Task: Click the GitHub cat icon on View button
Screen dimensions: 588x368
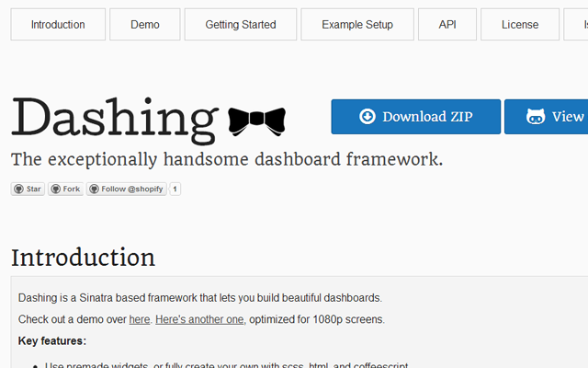Action: click(536, 117)
